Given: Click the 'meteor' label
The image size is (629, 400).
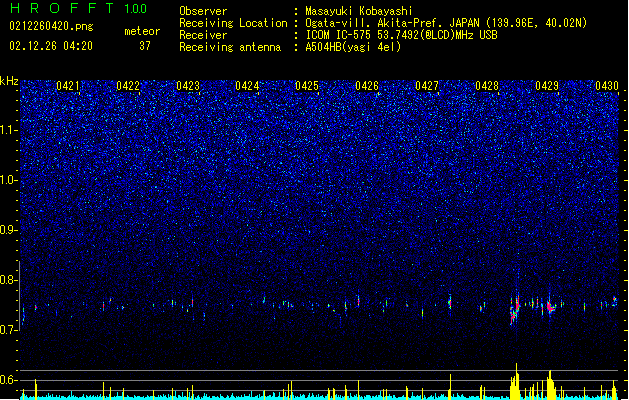Looking at the screenshot, I should click(142, 31).
